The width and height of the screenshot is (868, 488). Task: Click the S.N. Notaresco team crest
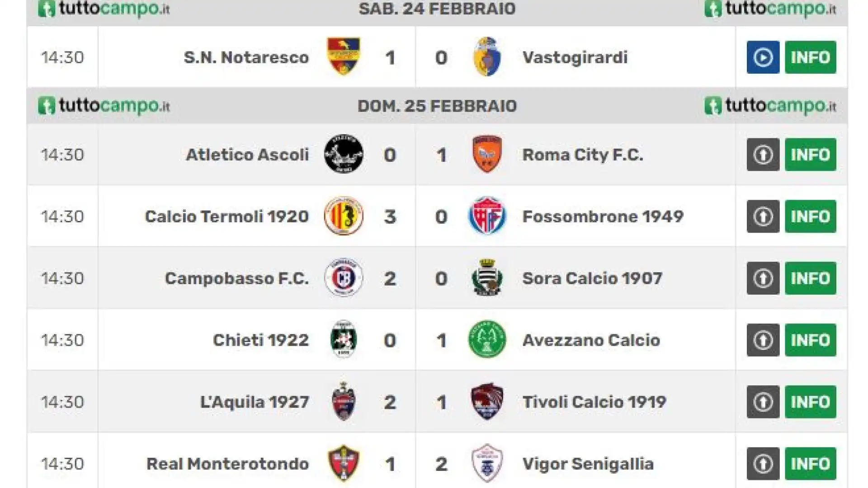click(344, 56)
